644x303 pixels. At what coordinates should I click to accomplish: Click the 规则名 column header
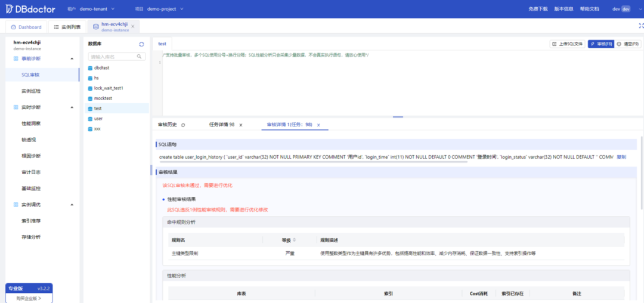pos(178,240)
